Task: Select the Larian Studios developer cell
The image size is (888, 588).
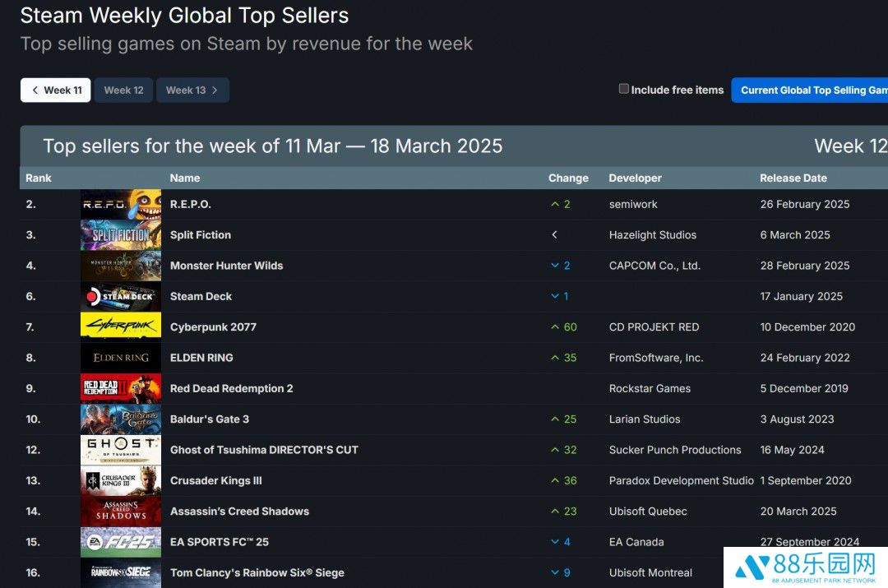Action: (645, 419)
